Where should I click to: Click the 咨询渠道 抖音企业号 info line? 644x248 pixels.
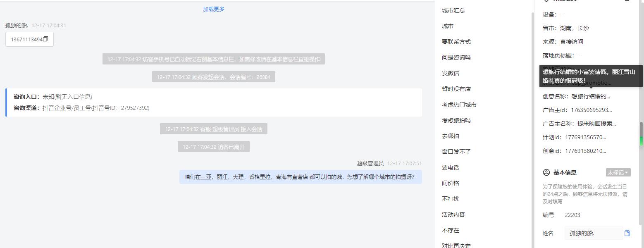[81, 108]
